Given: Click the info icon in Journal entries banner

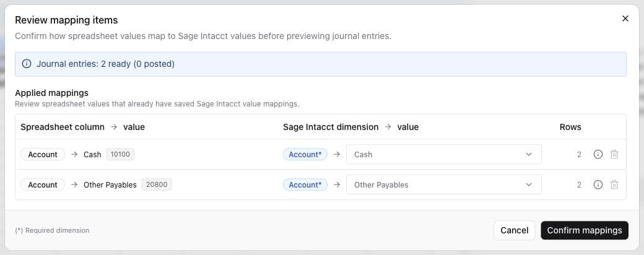Looking at the screenshot, I should (27, 64).
